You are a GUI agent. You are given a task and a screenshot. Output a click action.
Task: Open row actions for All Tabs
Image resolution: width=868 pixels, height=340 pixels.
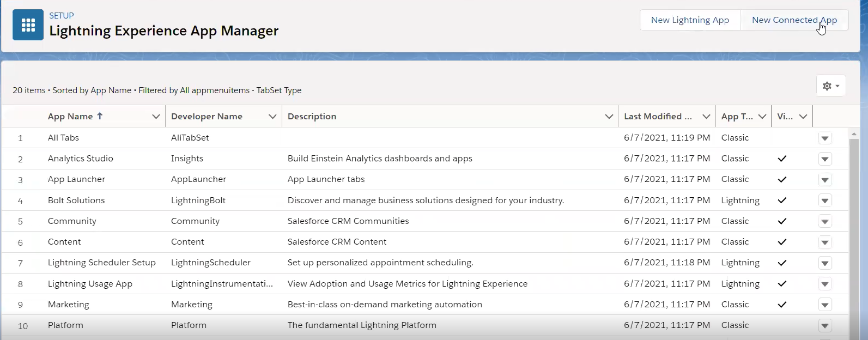(825, 138)
